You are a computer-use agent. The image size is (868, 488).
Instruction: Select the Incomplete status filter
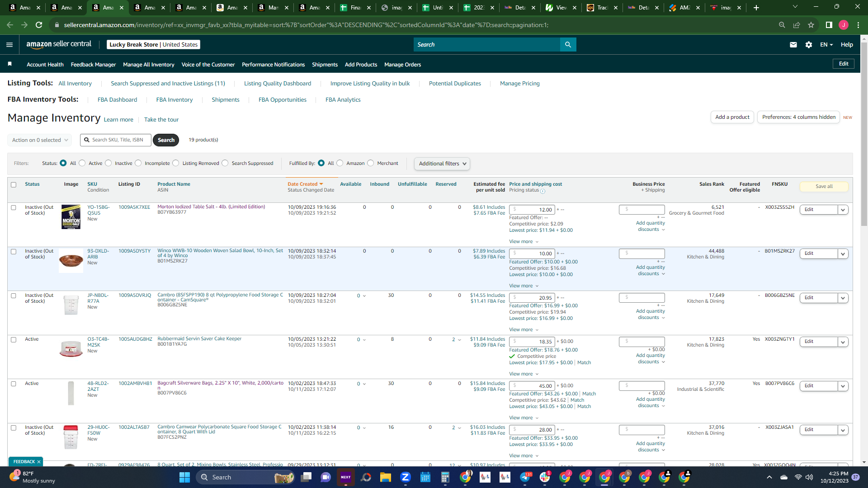click(x=138, y=163)
